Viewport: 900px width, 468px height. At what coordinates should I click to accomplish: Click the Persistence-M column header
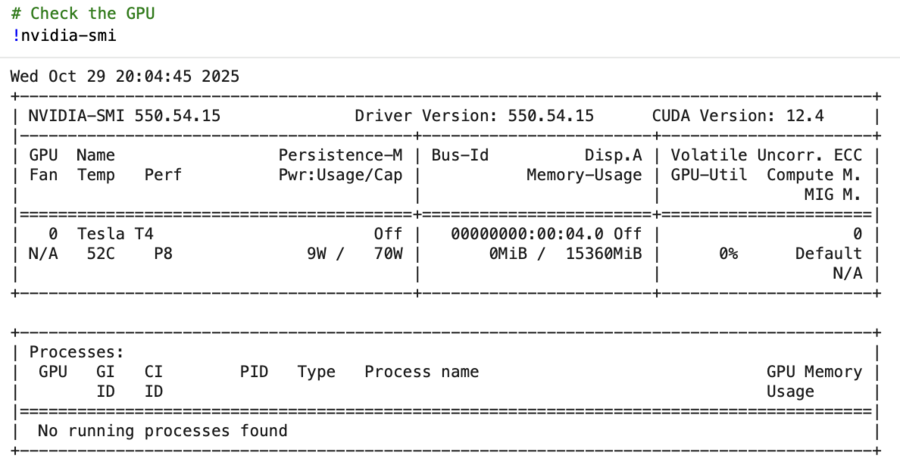[x=340, y=155]
